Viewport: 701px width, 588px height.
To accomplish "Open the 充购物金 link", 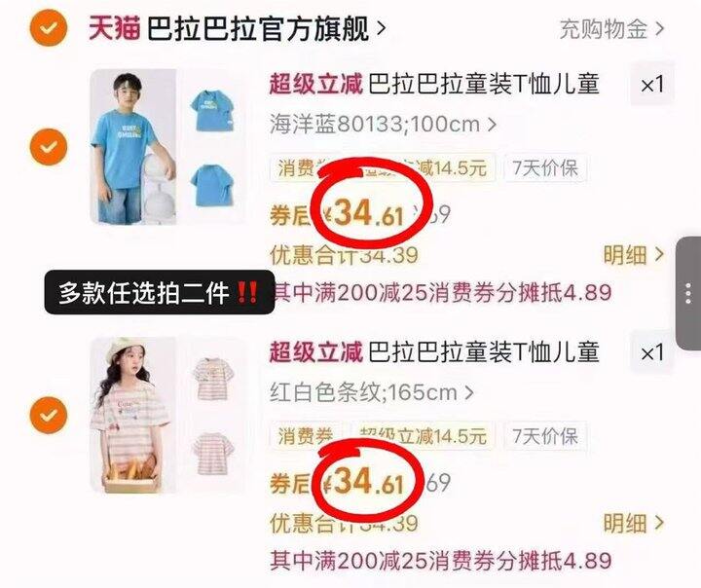I will 611,29.
